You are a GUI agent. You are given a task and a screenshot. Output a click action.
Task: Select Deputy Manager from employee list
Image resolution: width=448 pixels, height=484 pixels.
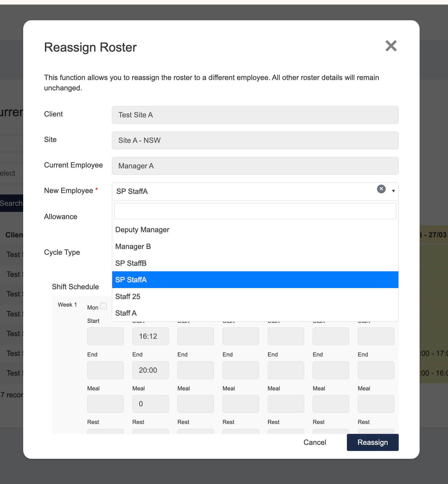(x=142, y=230)
